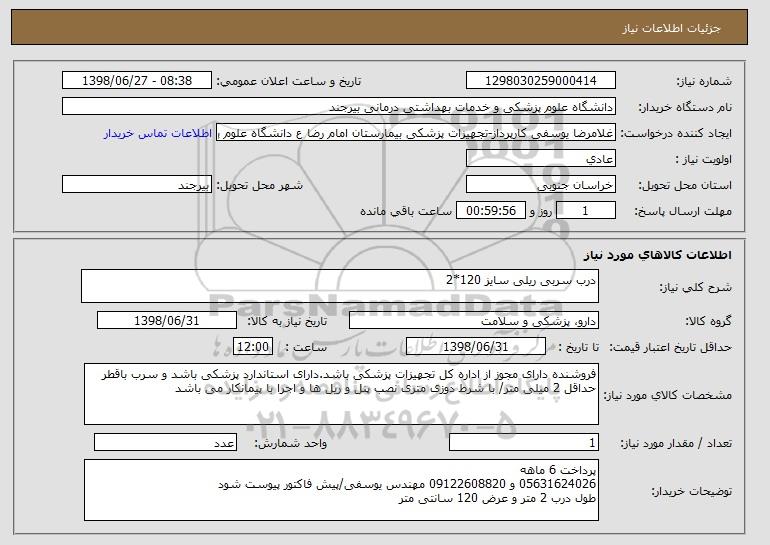Click the شماره نیاز field 1298030259000414

point(541,81)
